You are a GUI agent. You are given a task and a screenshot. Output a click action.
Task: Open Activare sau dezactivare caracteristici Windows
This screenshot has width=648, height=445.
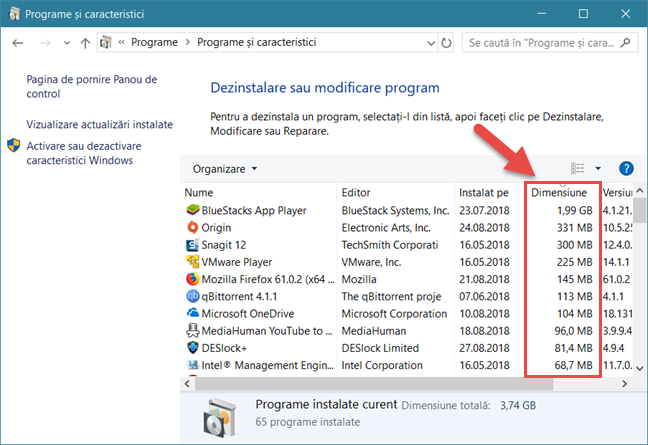point(84,153)
